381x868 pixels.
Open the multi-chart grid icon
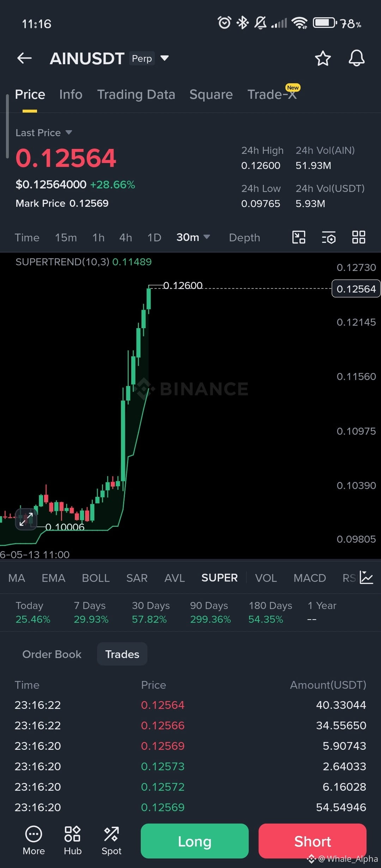pos(359,237)
